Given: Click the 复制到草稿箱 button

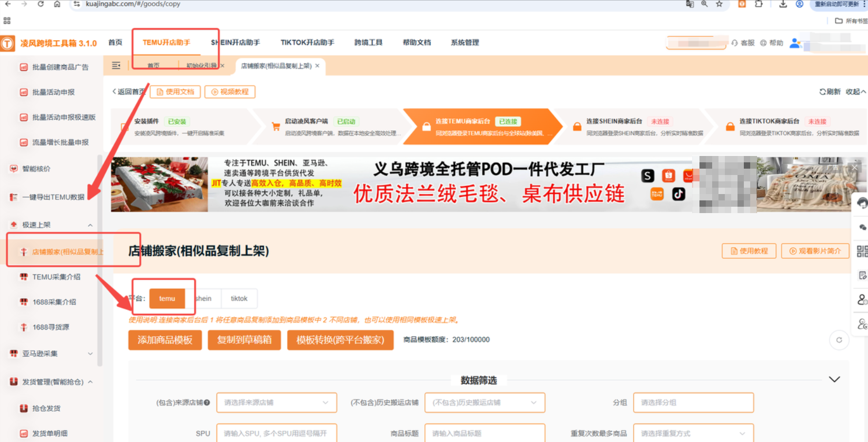Looking at the screenshot, I should pyautogui.click(x=244, y=340).
